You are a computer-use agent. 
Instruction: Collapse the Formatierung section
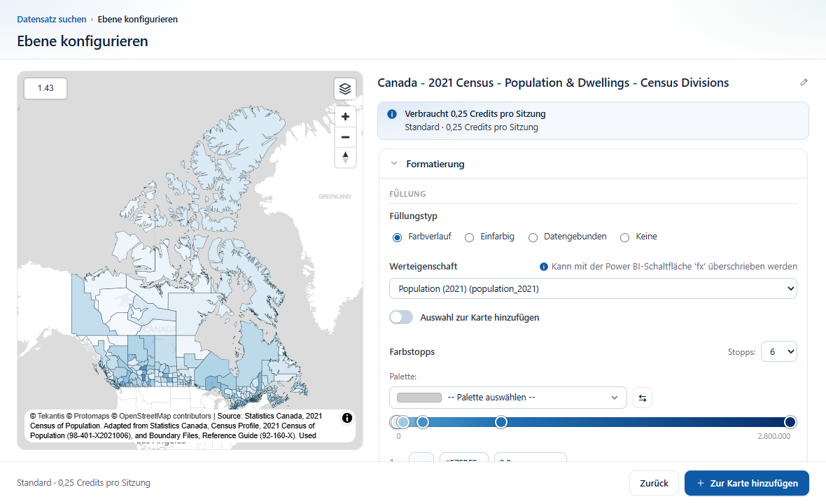click(394, 164)
